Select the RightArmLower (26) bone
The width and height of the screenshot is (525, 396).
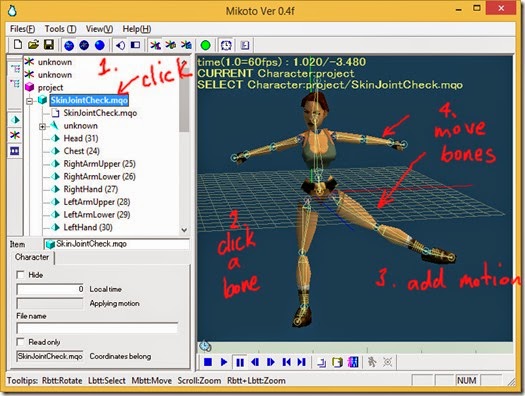[99, 177]
